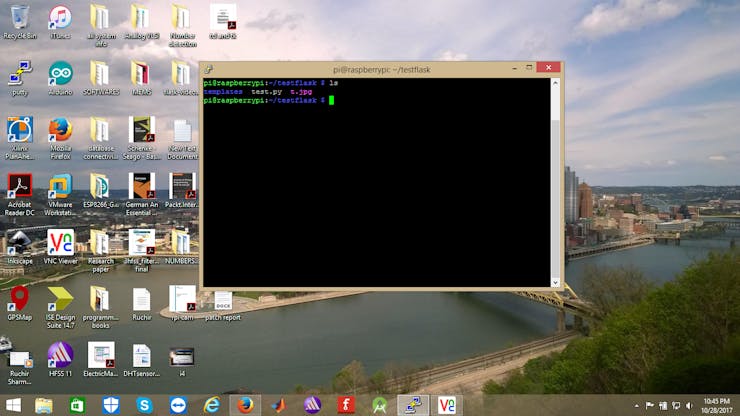
Task: Open Skype from the taskbar
Action: (x=144, y=405)
